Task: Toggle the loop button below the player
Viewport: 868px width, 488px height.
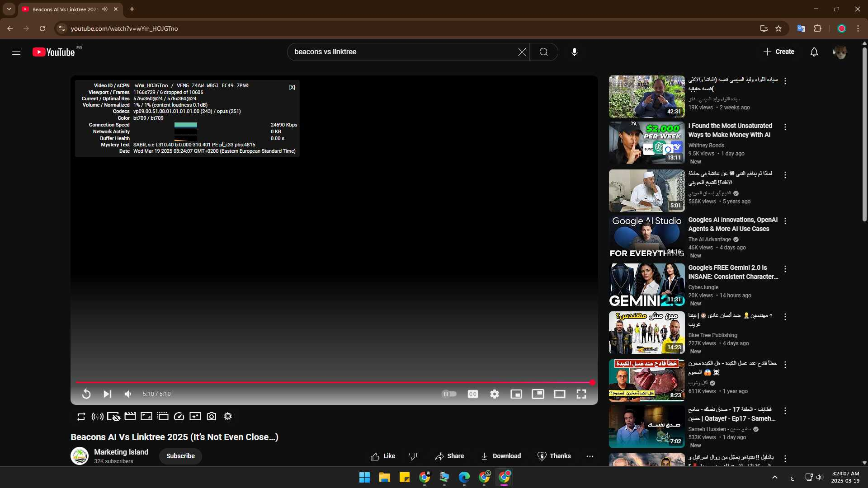Action: coord(81,417)
